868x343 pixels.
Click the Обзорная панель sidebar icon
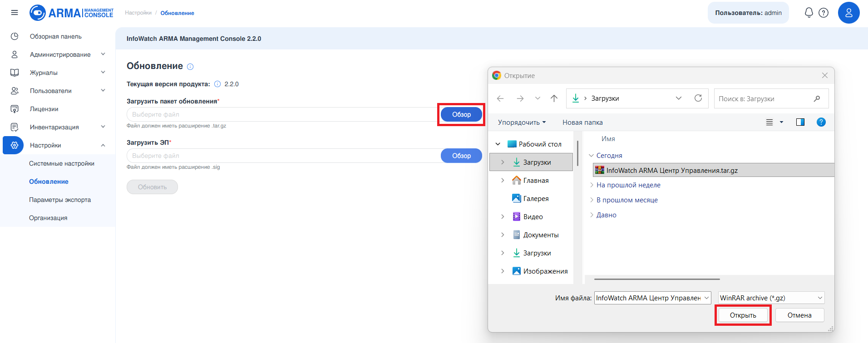tap(15, 36)
